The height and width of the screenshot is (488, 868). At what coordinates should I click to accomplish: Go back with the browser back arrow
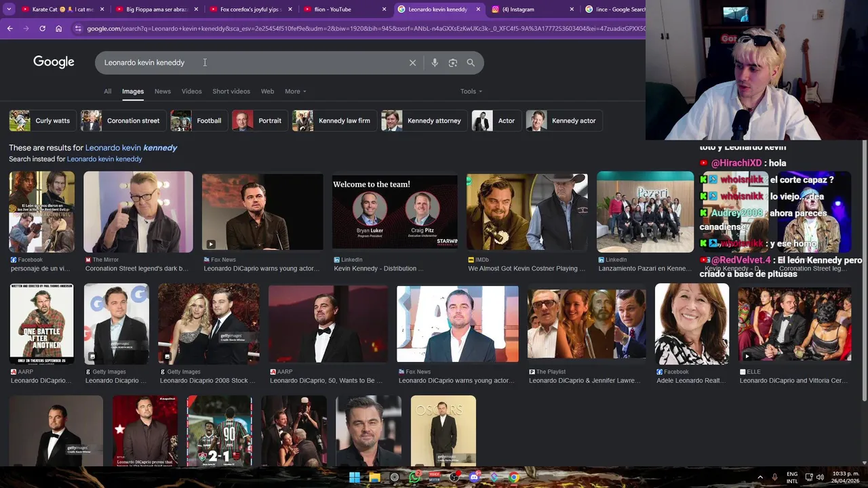(9, 28)
